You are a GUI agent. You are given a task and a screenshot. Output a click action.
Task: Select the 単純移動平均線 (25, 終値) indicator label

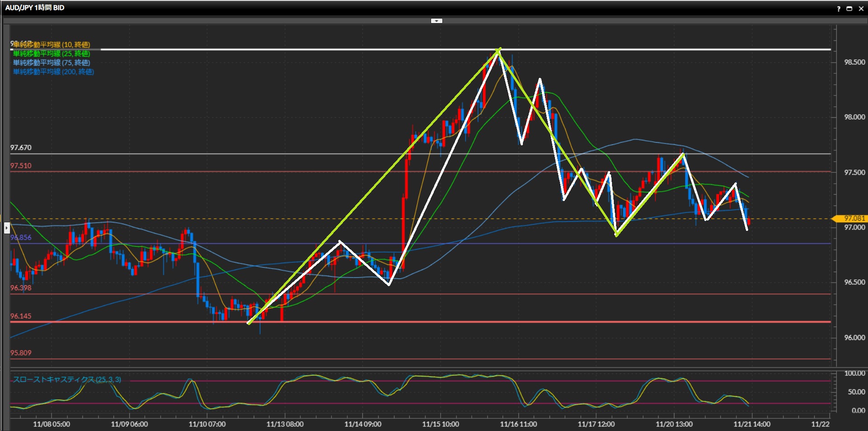(52, 53)
